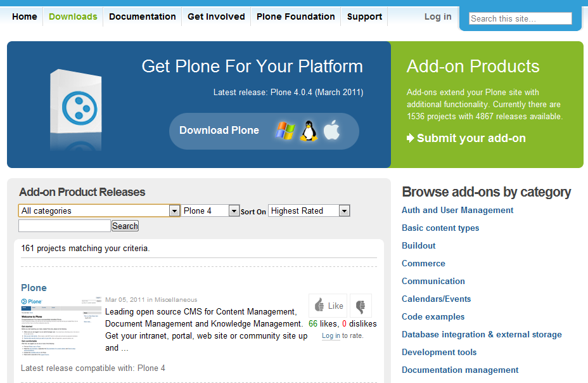Click the Linux penguin download icon

click(309, 131)
